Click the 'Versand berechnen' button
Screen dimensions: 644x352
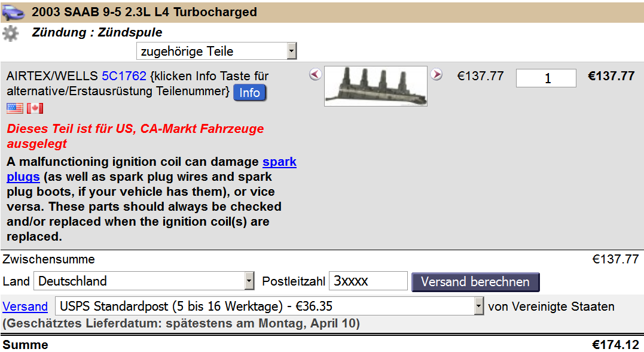[475, 282]
